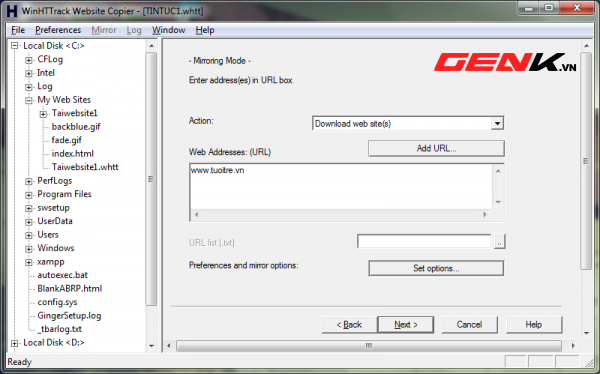Select index.html in the tree

coord(73,154)
